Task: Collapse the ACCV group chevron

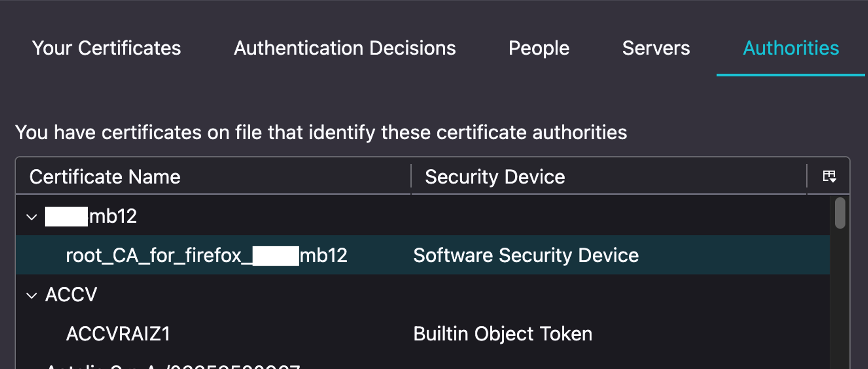Action: [31, 295]
